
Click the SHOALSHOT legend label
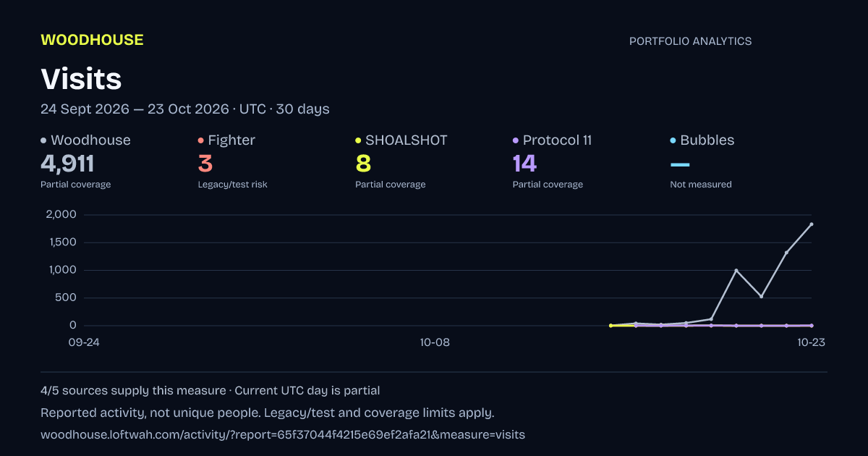click(x=406, y=140)
